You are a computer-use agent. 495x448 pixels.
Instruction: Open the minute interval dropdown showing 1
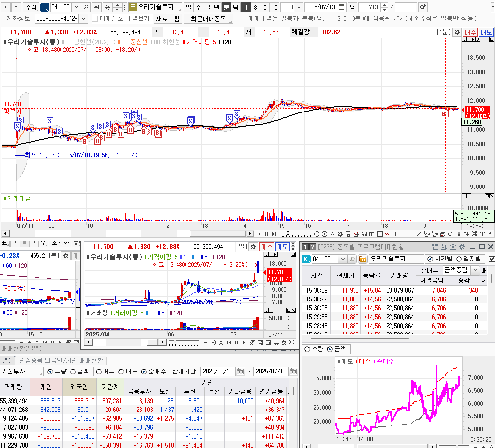pos(299,7)
